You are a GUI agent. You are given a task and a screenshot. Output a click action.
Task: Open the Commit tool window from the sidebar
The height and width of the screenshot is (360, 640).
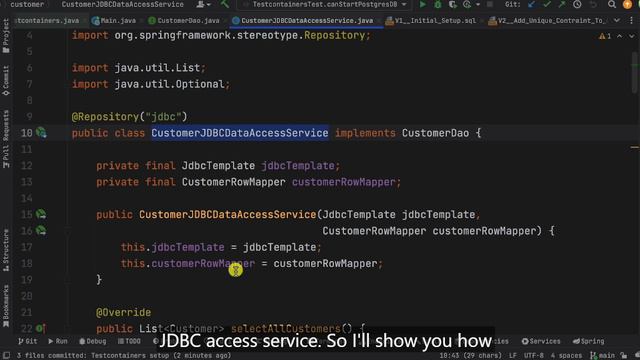point(6,80)
